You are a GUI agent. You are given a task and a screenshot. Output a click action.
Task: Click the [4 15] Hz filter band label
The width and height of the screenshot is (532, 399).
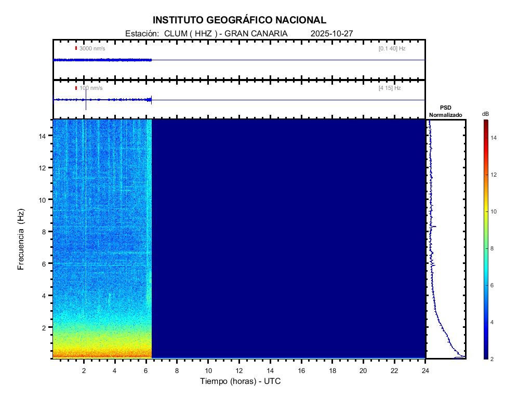pyautogui.click(x=390, y=88)
